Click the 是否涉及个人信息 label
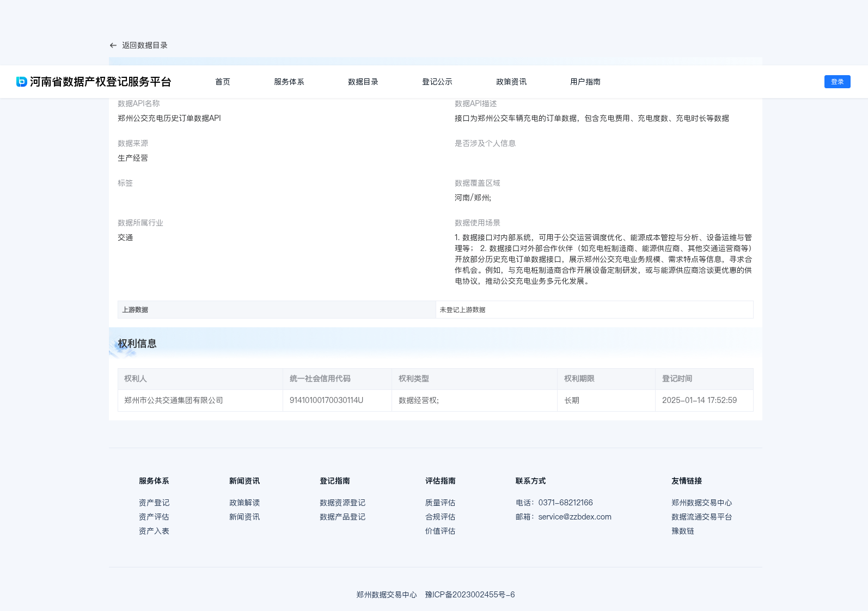 pos(485,143)
